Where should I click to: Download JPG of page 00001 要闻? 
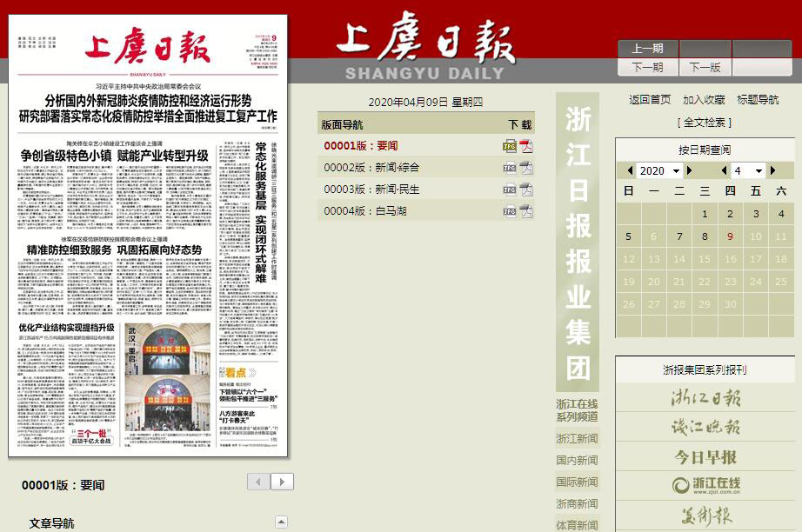(510, 146)
